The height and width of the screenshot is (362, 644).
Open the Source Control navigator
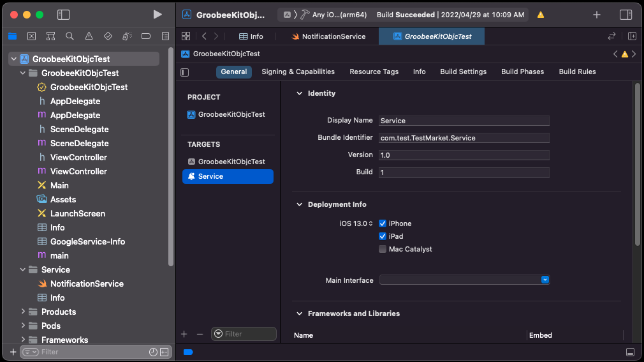(x=32, y=36)
